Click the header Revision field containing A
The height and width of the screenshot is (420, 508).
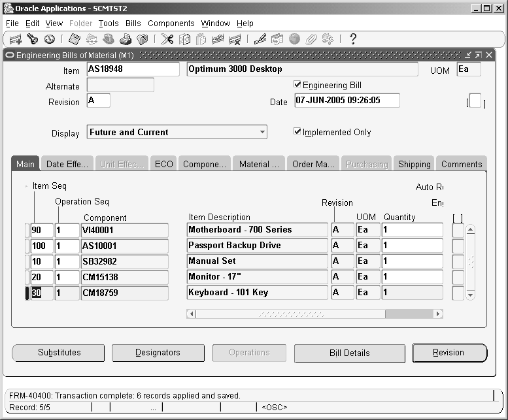pos(99,101)
